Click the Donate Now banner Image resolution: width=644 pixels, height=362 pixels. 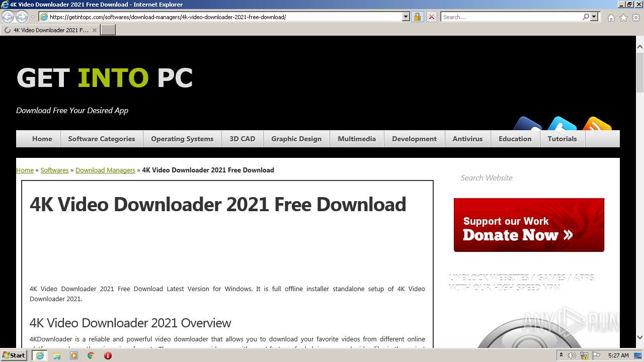(x=529, y=225)
